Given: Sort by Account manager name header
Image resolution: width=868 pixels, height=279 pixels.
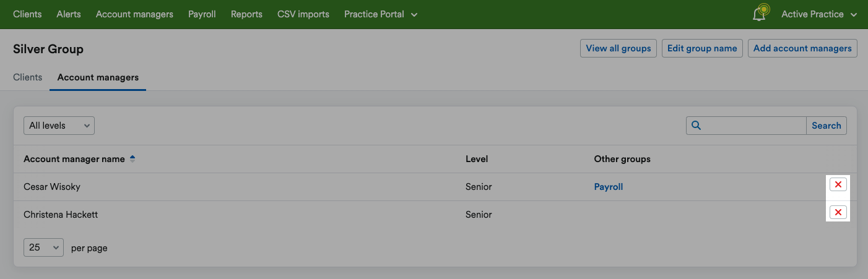Looking at the screenshot, I should click(x=74, y=159).
